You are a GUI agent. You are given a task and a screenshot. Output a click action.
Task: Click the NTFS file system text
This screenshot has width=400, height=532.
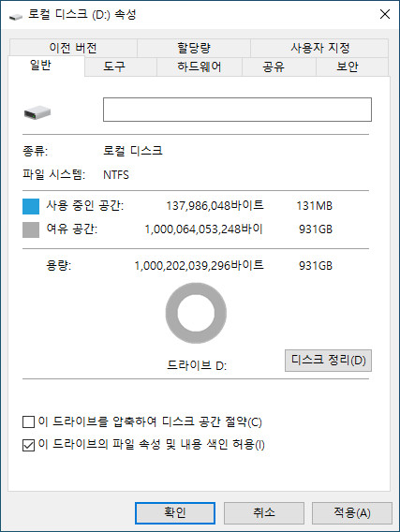pyautogui.click(x=116, y=175)
